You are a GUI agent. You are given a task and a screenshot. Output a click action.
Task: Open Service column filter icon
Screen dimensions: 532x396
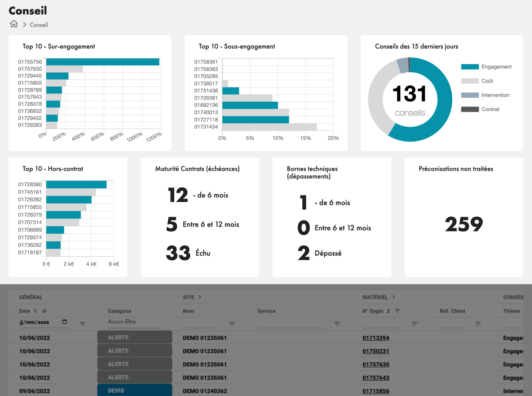[337, 324]
